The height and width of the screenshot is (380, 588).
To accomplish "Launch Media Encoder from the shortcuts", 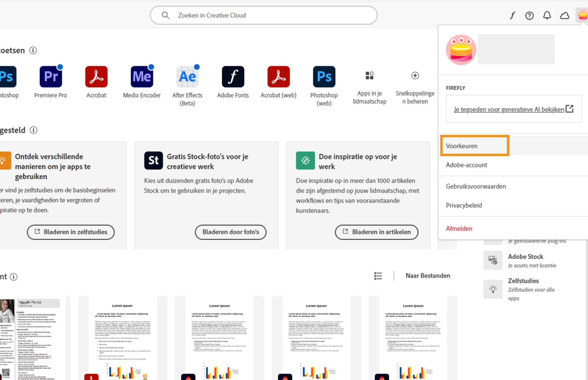I will point(142,77).
